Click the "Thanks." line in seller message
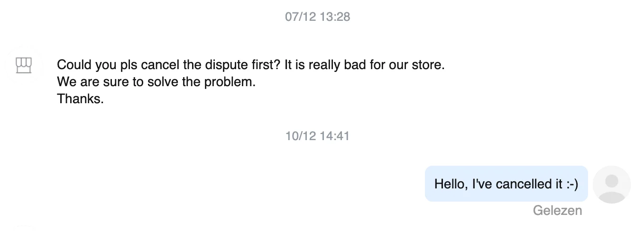 80,99
